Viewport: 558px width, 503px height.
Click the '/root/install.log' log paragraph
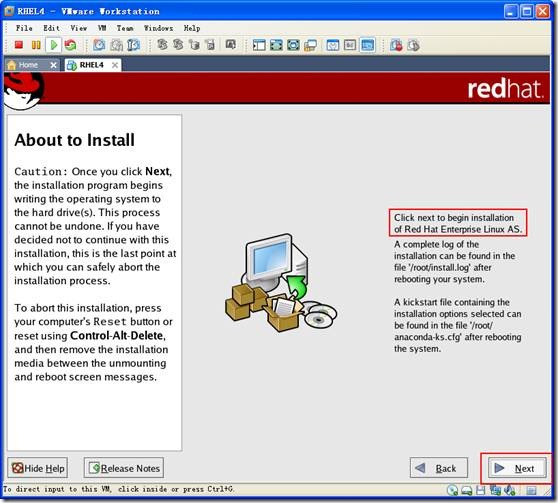point(454,262)
